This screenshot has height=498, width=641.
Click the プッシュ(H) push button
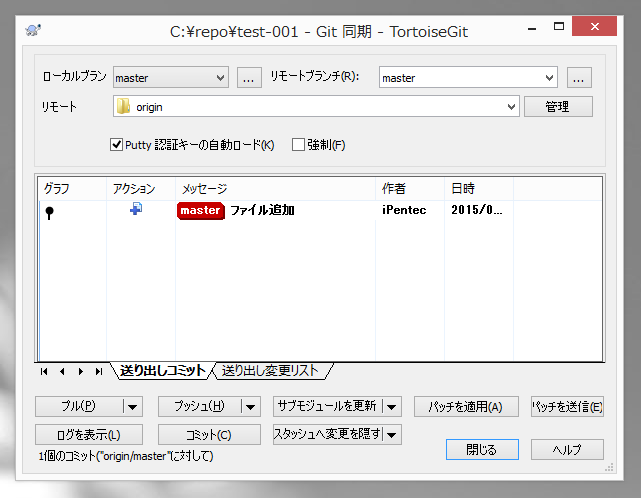pyautogui.click(x=199, y=406)
